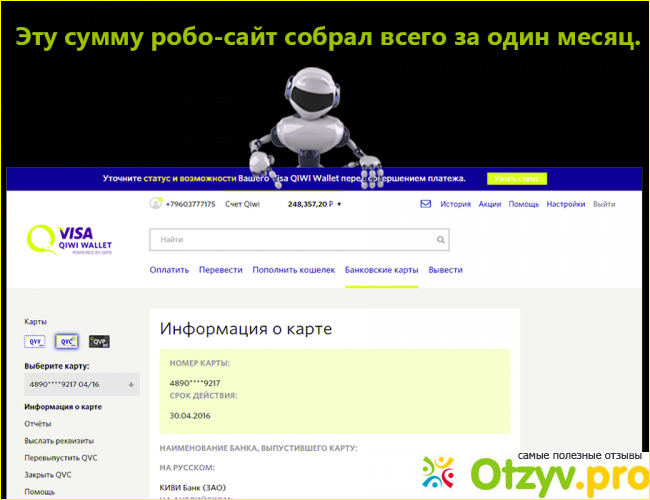Click the yellow button in top banner

click(x=517, y=179)
